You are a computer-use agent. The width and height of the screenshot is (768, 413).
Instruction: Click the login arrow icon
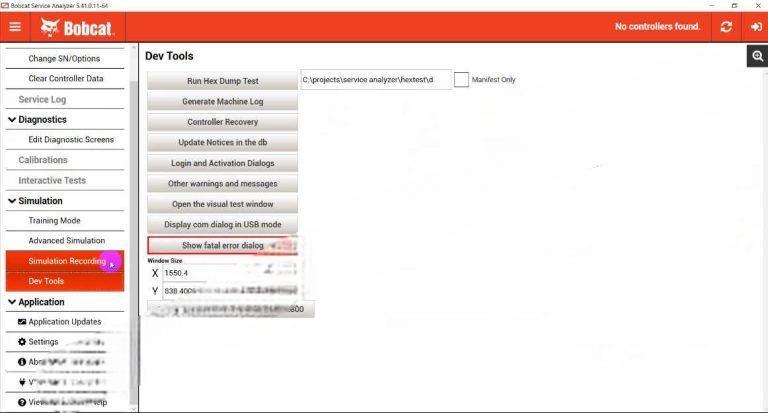tap(756, 26)
